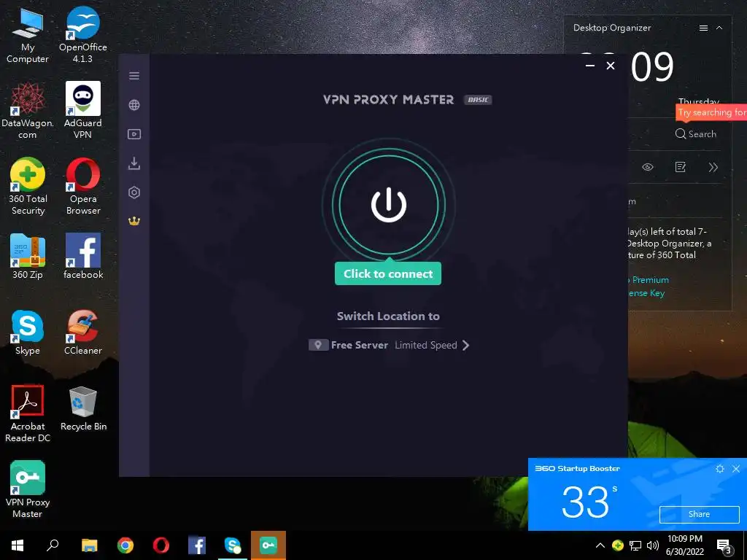Select the VPN Proxy Master desktop shortcut
The height and width of the screenshot is (560, 747).
28,489
